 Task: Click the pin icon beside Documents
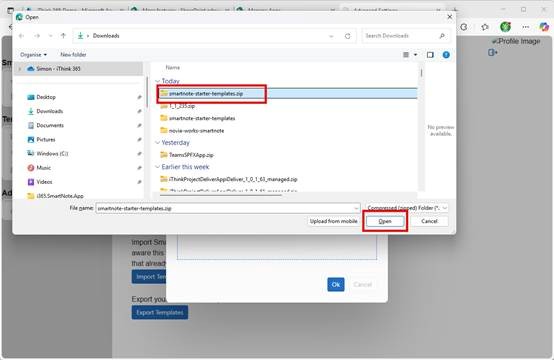coord(139,125)
